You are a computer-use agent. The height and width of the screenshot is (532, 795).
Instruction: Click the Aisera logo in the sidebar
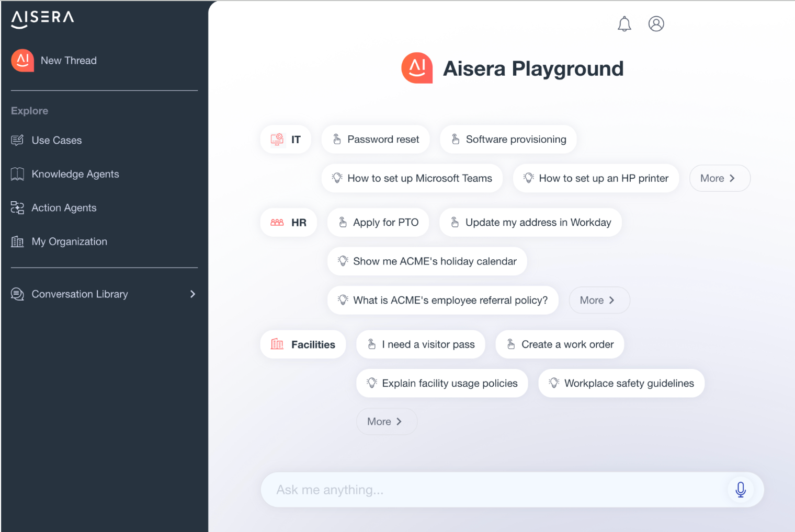click(42, 19)
